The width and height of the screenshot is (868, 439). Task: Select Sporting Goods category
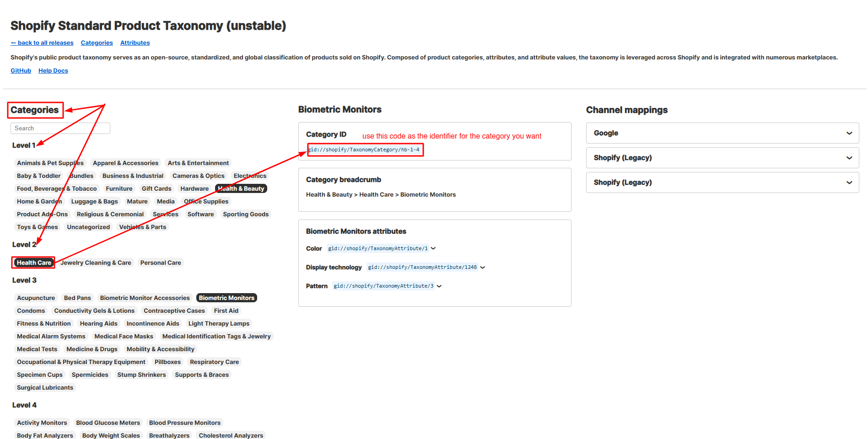click(x=246, y=214)
